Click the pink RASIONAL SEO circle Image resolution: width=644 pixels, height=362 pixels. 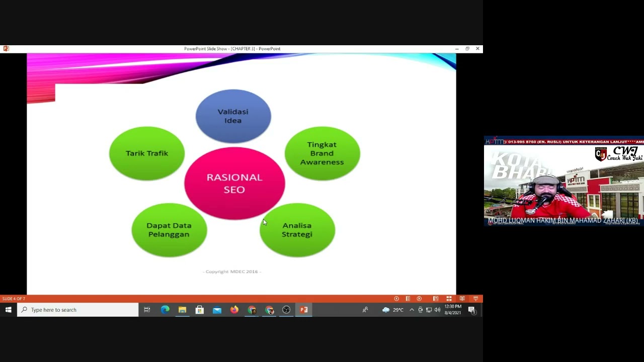pos(234,184)
